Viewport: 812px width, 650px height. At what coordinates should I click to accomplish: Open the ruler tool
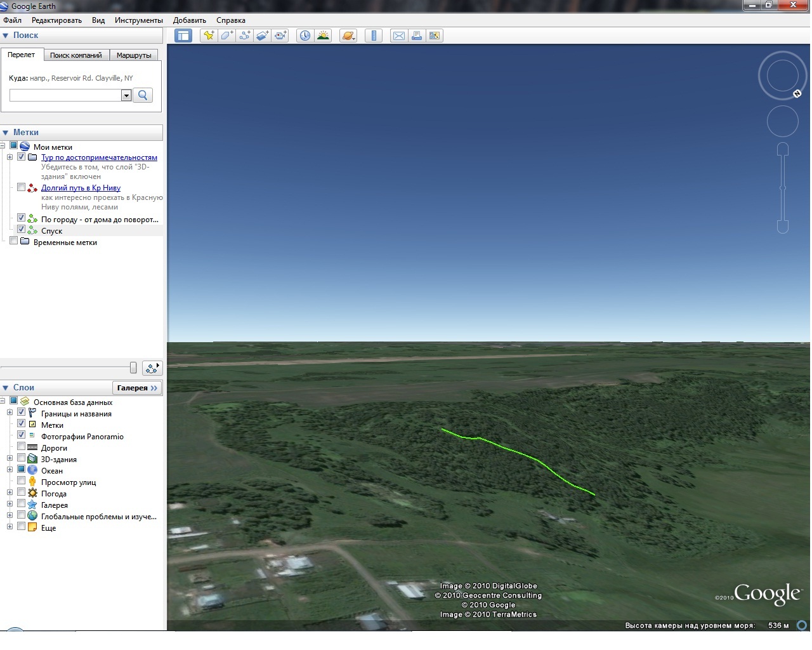(x=374, y=36)
